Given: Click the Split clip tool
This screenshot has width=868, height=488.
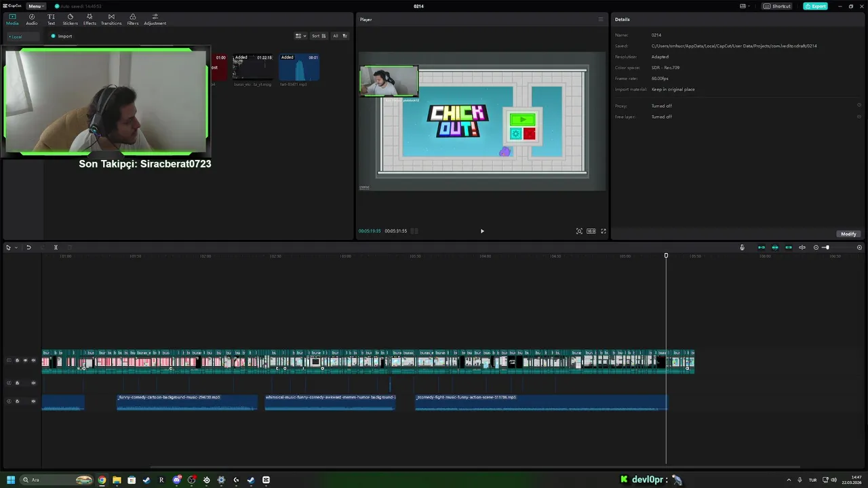Looking at the screenshot, I should coord(56,247).
